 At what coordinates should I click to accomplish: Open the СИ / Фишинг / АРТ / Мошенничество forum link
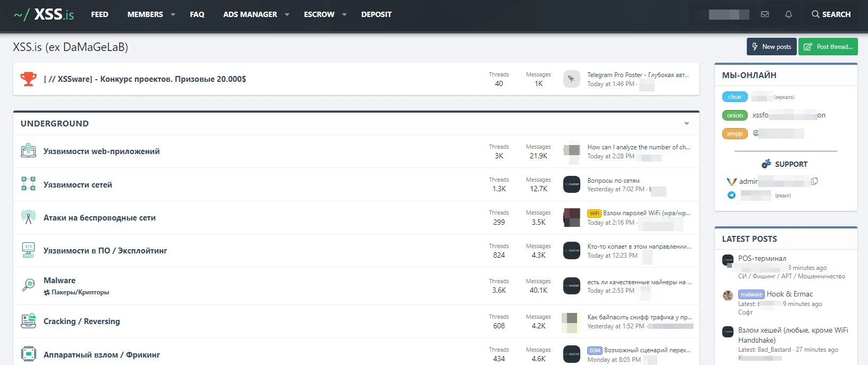pyautogui.click(x=791, y=276)
